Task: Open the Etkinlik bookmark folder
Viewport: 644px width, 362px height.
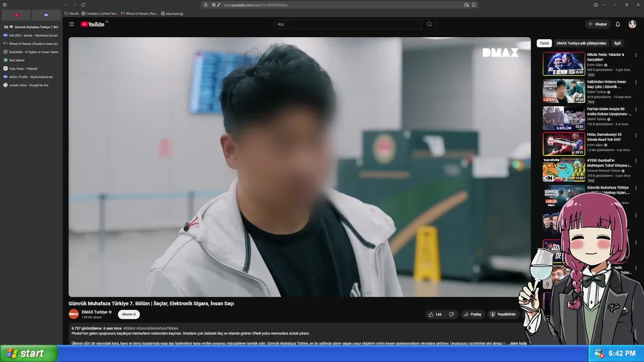Action: click(72, 14)
